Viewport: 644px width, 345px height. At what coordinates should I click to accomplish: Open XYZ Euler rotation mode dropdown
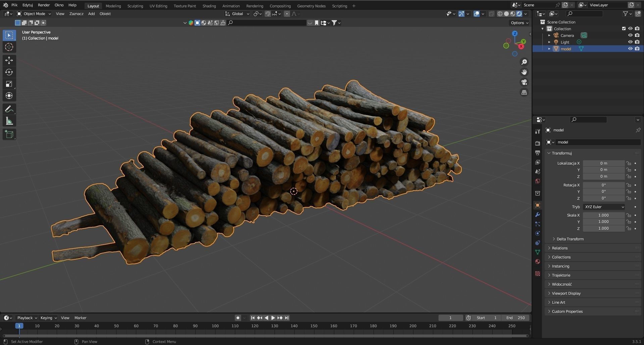coord(604,207)
